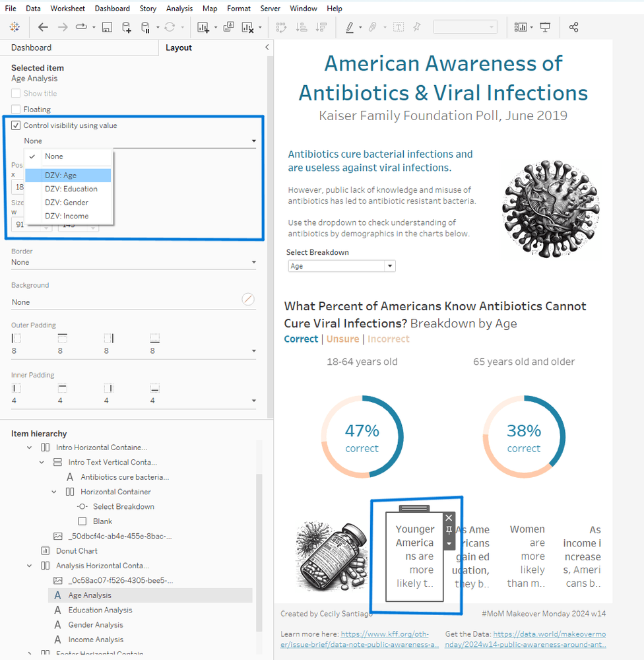The width and height of the screenshot is (644, 660).
Task: Open the Select Breakdown Age dropdown
Action: tap(342, 266)
